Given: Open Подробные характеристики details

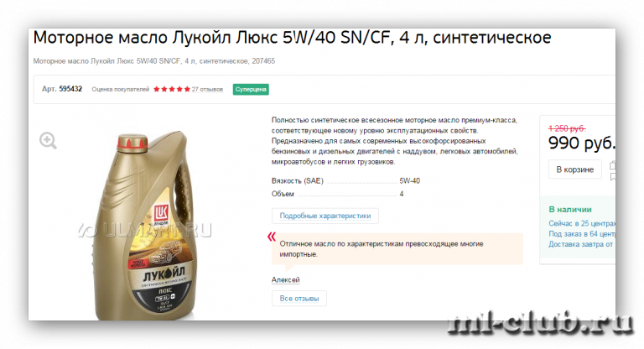Looking at the screenshot, I should (325, 216).
